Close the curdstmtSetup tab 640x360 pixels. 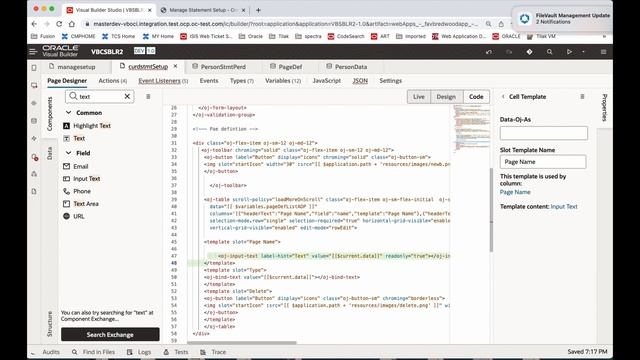coord(176,66)
